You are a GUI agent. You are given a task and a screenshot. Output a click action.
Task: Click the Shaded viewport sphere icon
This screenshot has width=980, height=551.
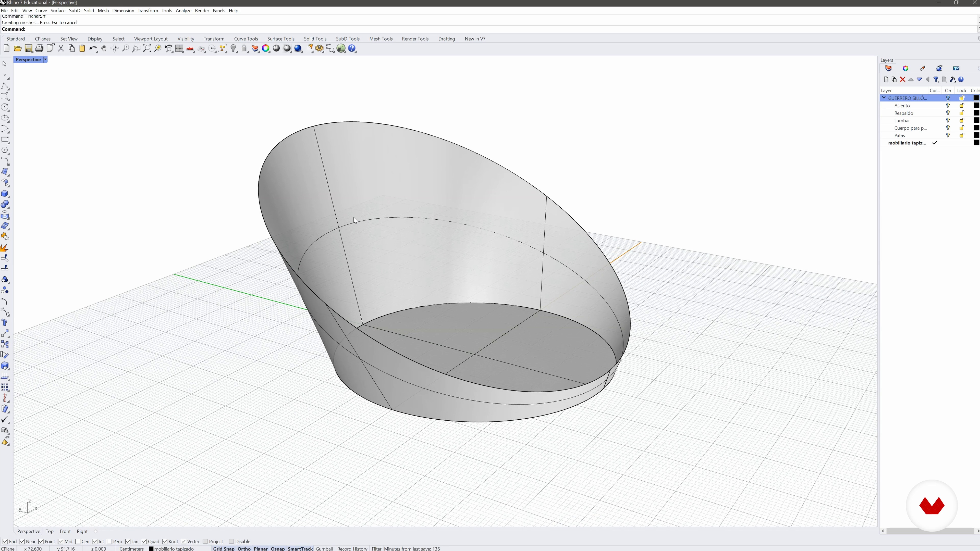tap(277, 48)
